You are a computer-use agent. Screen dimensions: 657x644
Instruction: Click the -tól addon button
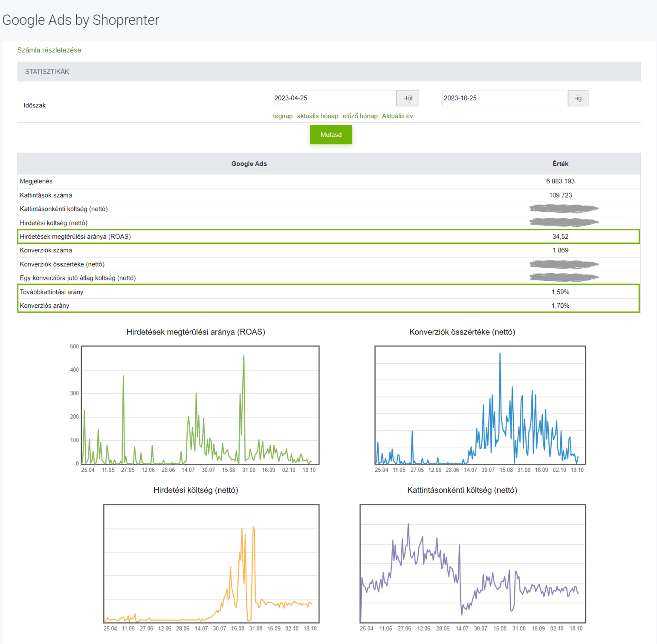408,98
